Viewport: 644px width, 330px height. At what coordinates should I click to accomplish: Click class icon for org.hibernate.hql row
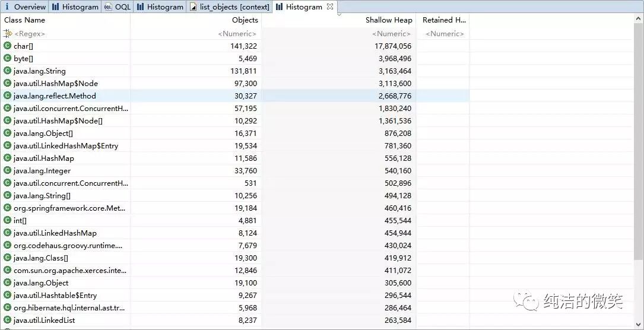pos(7,307)
